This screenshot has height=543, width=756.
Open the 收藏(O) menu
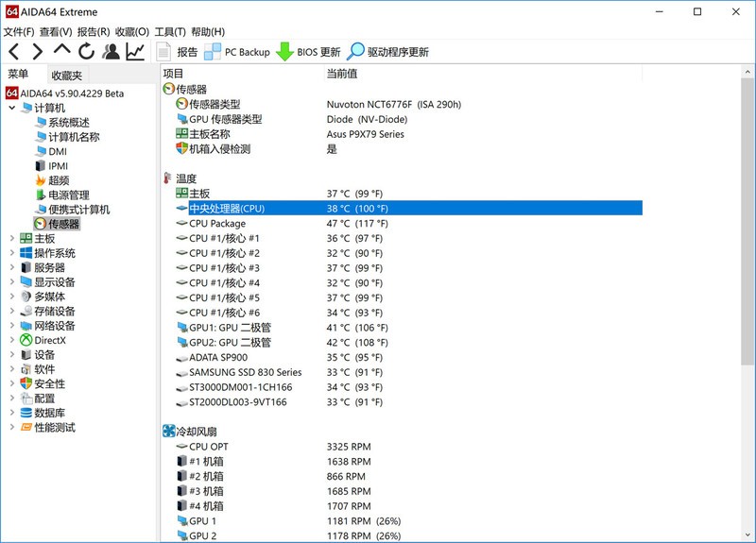[132, 32]
